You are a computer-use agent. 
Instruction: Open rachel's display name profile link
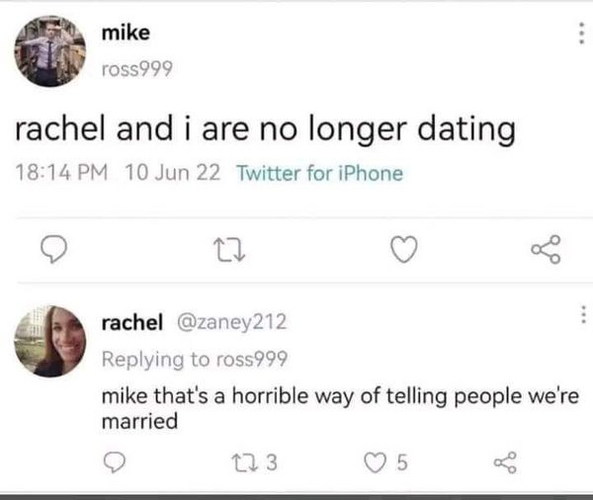tap(132, 322)
